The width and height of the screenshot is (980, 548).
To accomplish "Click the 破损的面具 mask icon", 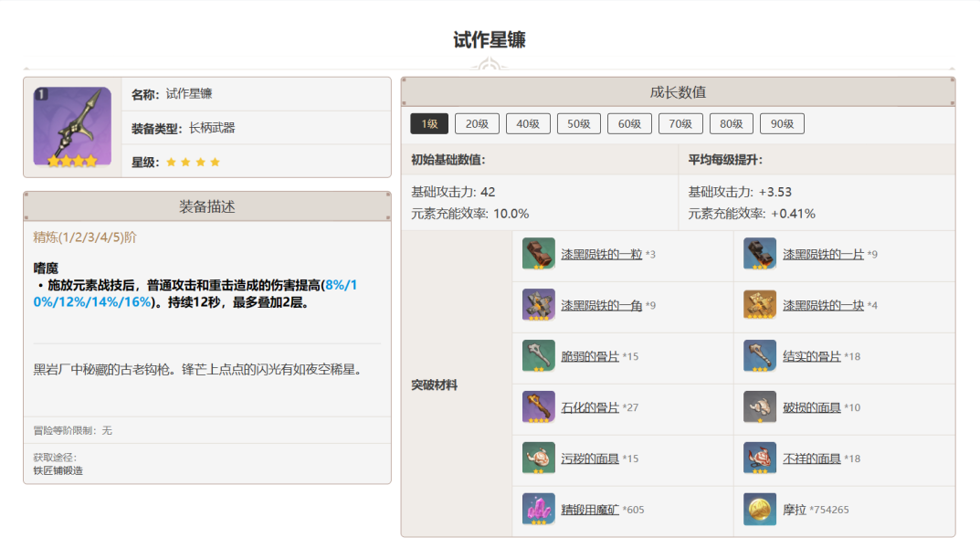I will tap(760, 407).
